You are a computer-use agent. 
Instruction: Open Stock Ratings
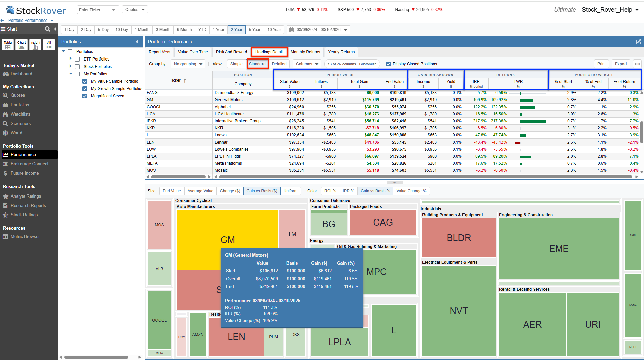[x=24, y=215]
